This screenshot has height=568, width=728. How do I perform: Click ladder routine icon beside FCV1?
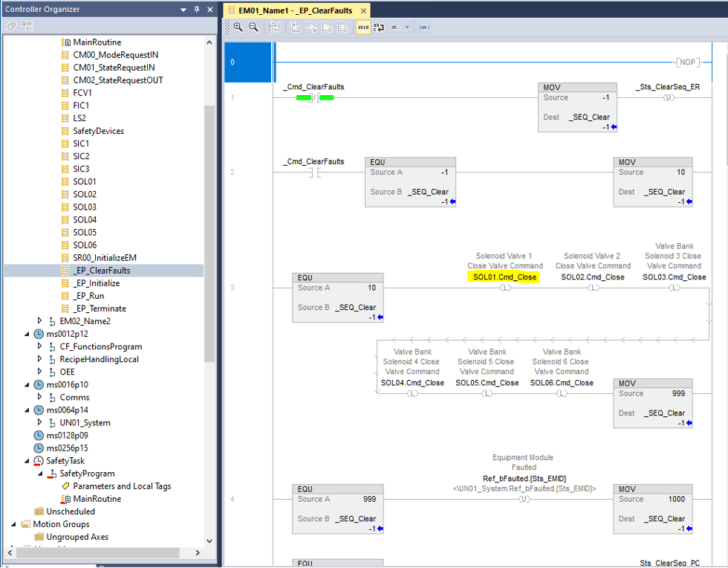65,93
